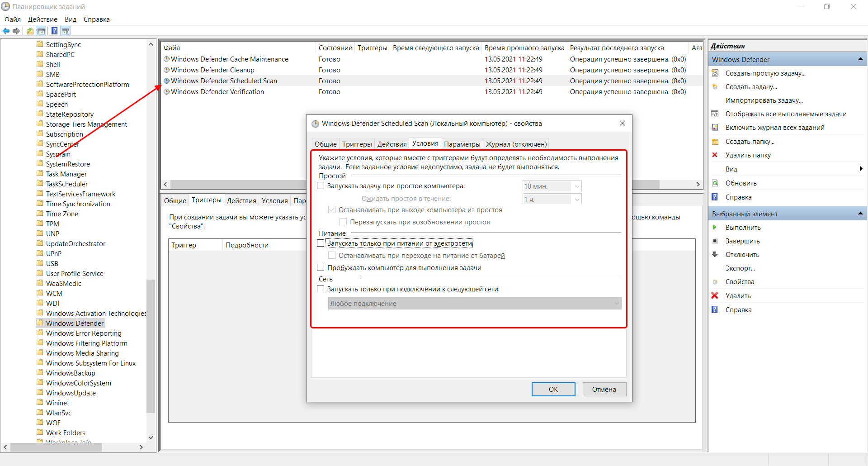Toggle 'Перезапускать при возобновлении простоя' checkbox
The width and height of the screenshot is (868, 466).
(x=343, y=222)
